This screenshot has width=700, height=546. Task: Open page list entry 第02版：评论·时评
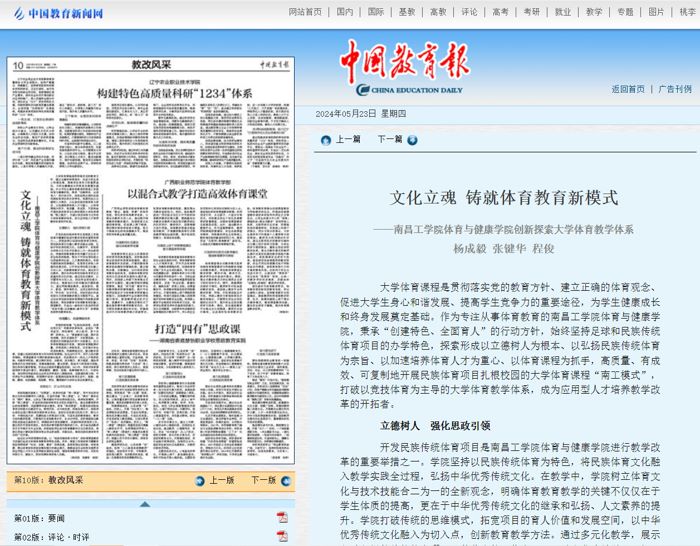(51, 537)
